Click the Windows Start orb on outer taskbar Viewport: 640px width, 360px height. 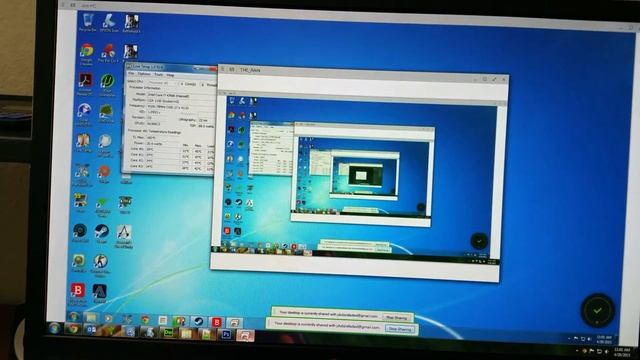pyautogui.click(x=54, y=328)
